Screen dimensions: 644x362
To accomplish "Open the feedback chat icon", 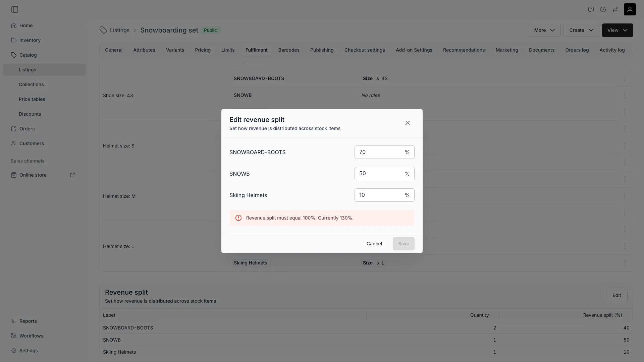I will [591, 9].
